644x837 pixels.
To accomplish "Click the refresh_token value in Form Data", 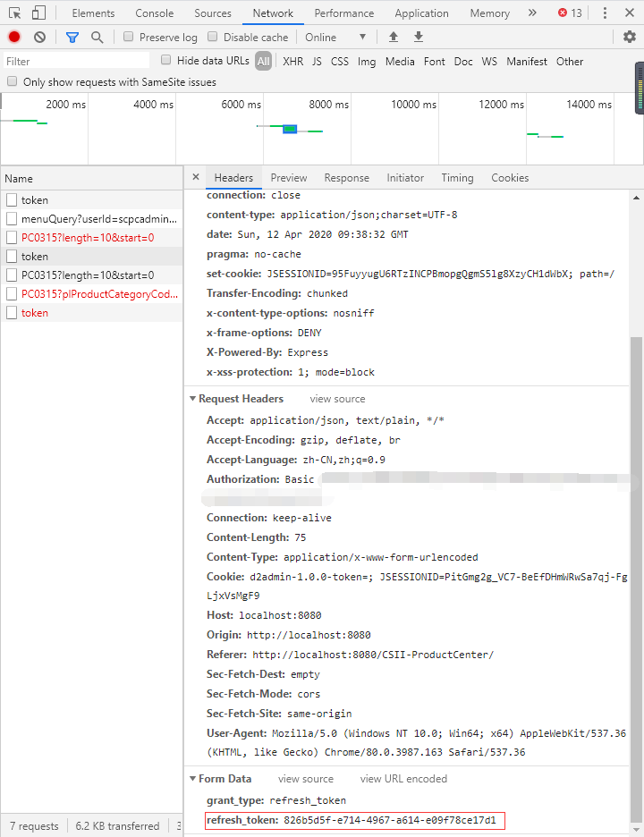I will [x=390, y=820].
